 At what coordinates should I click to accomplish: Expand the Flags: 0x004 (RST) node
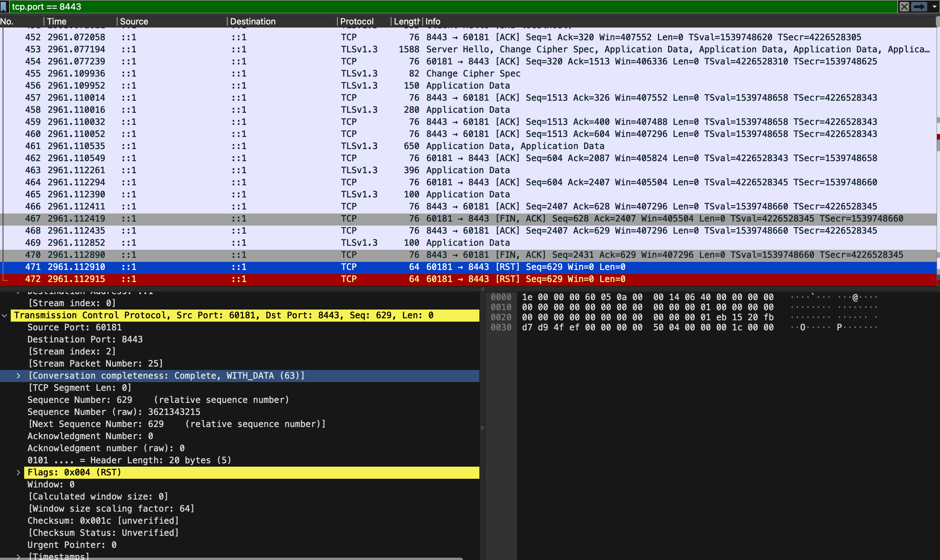(x=18, y=472)
